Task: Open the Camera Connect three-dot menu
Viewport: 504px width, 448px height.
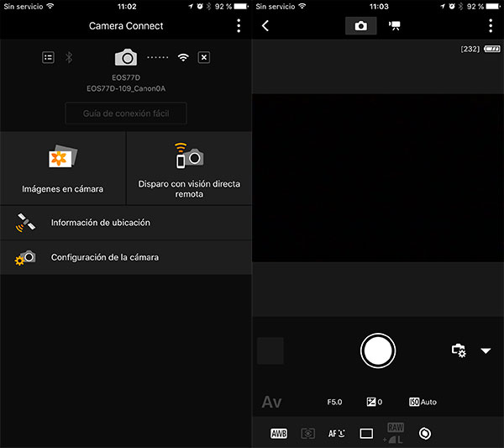Action: (239, 26)
